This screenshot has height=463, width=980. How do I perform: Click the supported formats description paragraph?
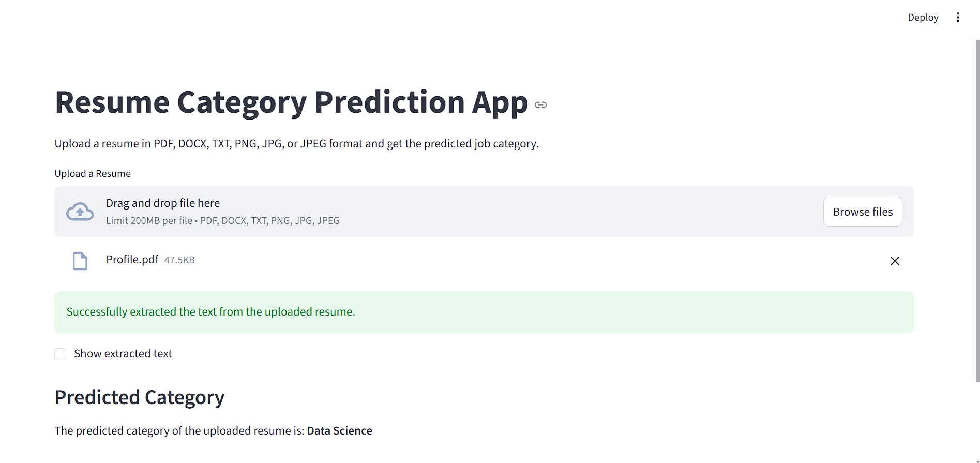pyautogui.click(x=296, y=144)
